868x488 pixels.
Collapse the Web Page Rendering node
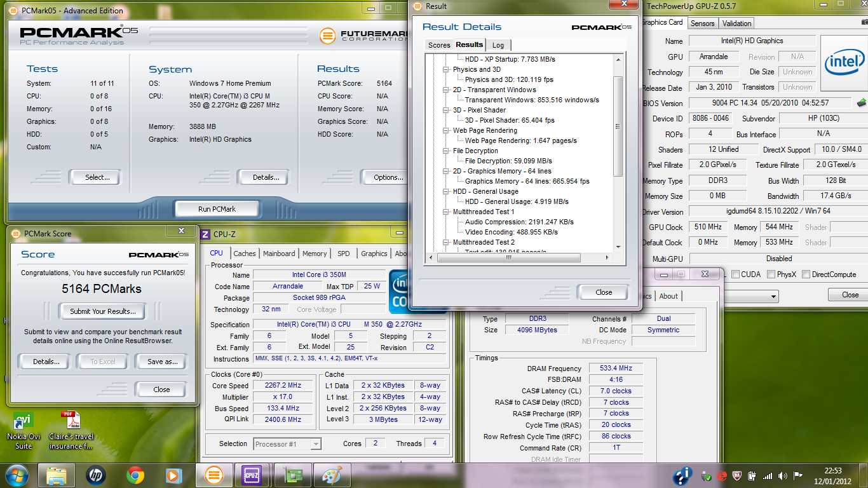[x=446, y=131]
